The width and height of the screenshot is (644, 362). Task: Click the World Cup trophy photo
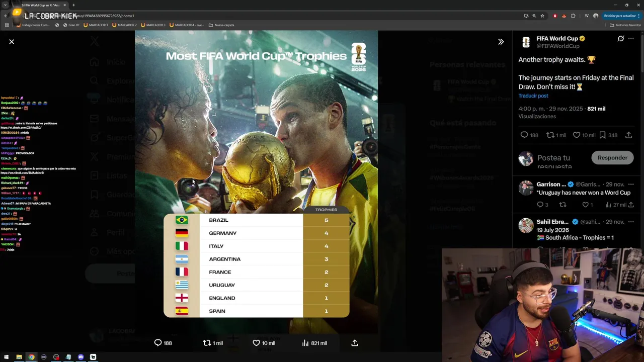(256, 182)
